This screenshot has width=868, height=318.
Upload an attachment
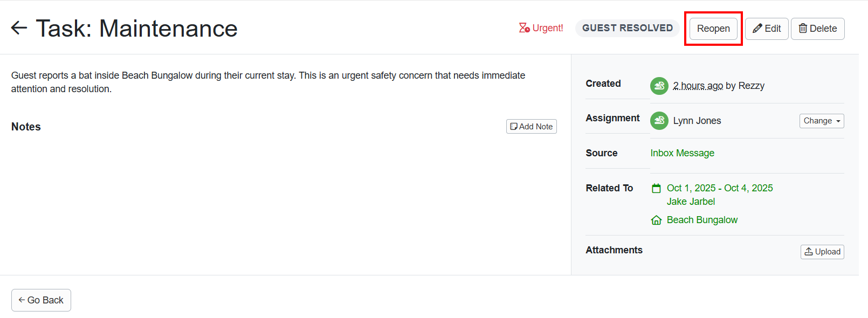(x=822, y=252)
